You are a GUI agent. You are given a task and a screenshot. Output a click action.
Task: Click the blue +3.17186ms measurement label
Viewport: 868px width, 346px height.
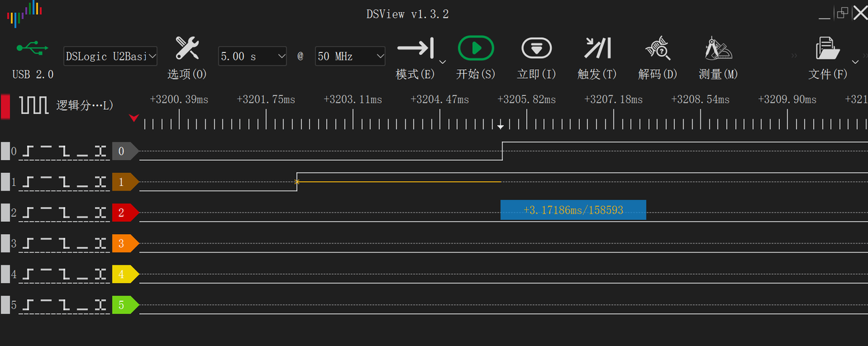(x=573, y=210)
